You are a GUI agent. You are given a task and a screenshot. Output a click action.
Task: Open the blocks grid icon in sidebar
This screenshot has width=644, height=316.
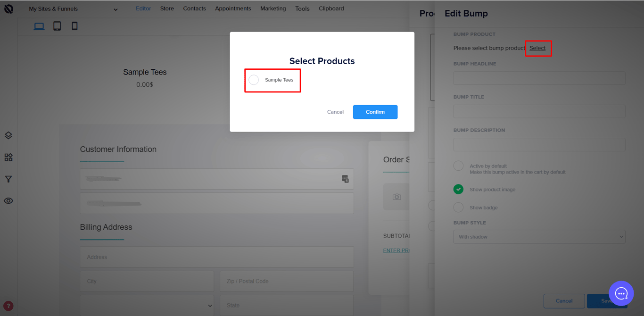click(x=8, y=157)
